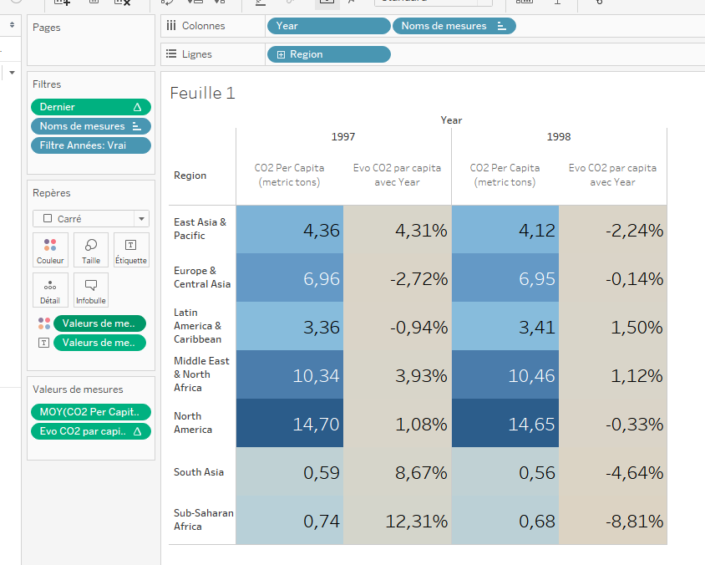705x565 pixels.
Task: Click the 12,31% value cell
Action: coord(397,520)
